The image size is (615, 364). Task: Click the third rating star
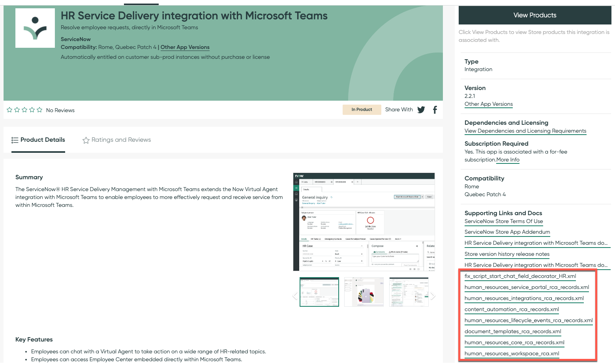(x=24, y=110)
